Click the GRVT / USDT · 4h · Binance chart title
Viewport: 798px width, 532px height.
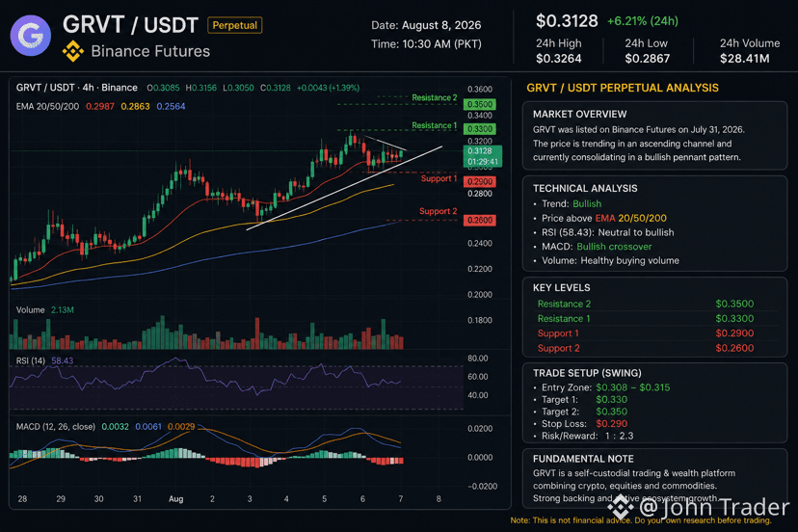point(77,88)
